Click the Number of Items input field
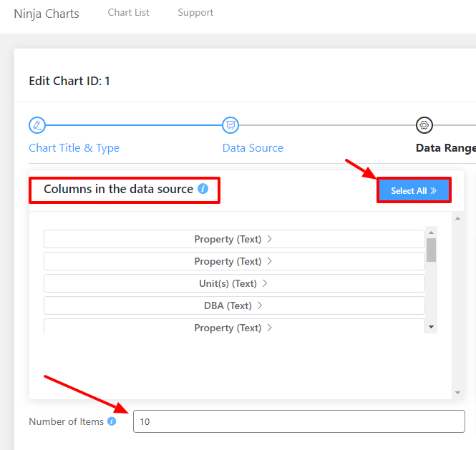Image resolution: width=476 pixels, height=450 pixels. pyautogui.click(x=298, y=421)
